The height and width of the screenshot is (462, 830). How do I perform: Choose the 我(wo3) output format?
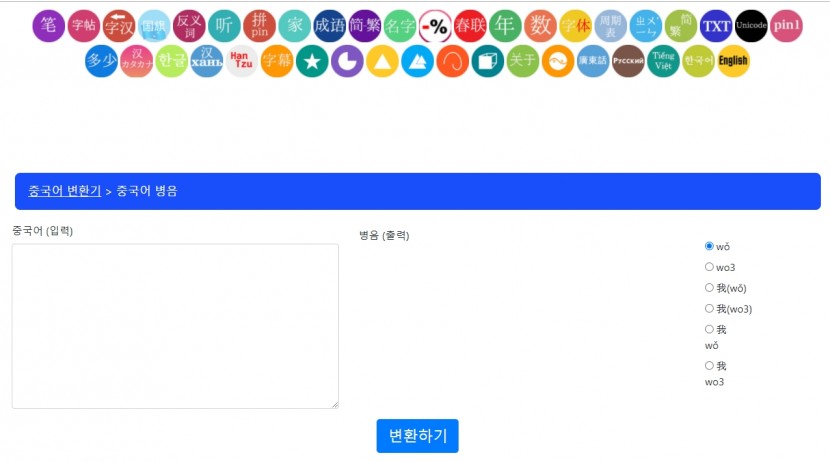(x=710, y=309)
